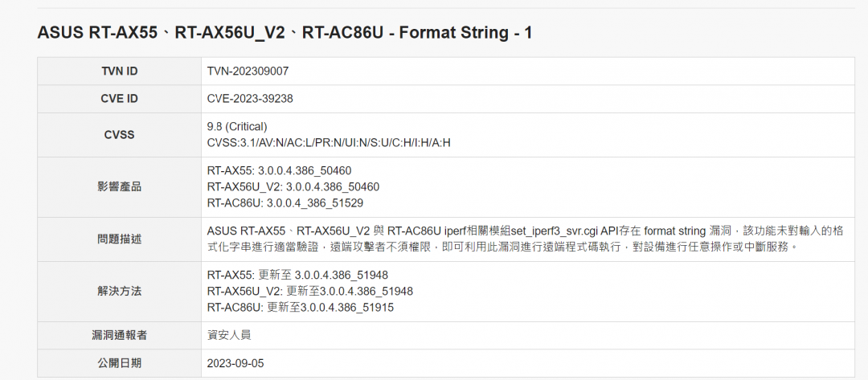Select the TVN-202309007 value
The height and width of the screenshot is (380, 868).
point(248,72)
